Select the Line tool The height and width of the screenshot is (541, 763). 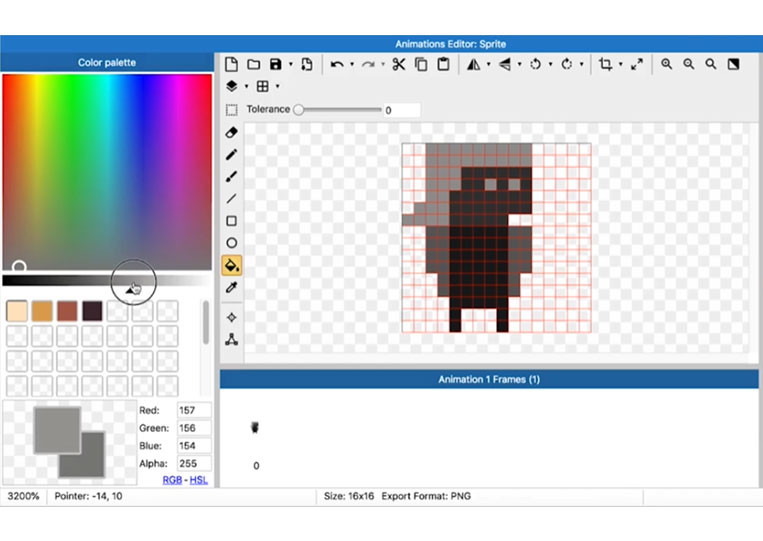(232, 198)
